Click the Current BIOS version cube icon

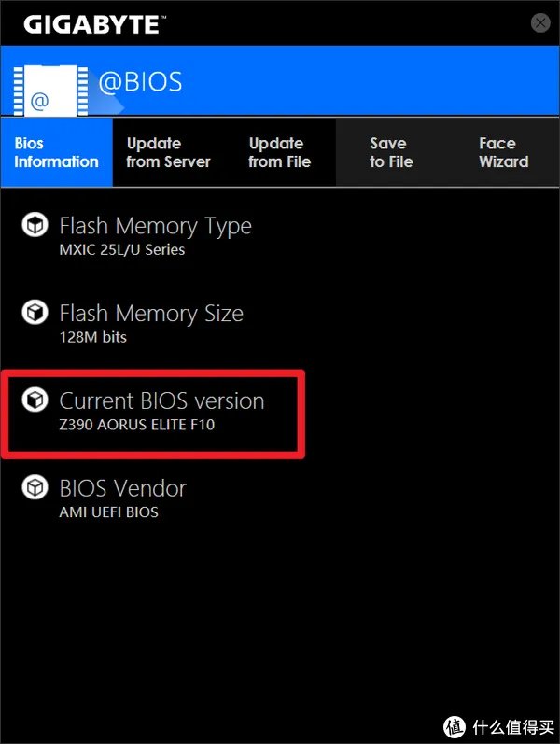tap(35, 400)
